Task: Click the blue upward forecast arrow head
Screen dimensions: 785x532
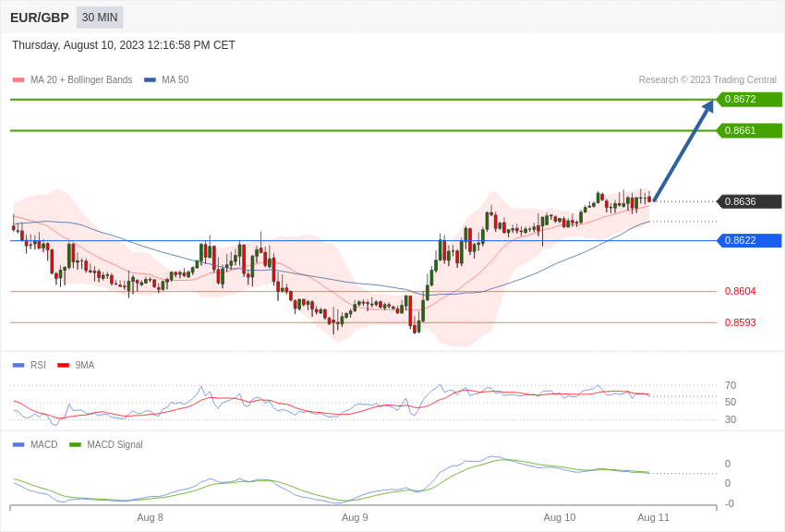Action: click(708, 106)
